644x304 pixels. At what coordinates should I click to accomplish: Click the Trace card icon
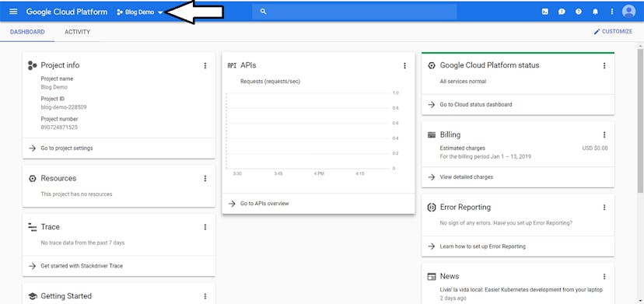click(32, 227)
